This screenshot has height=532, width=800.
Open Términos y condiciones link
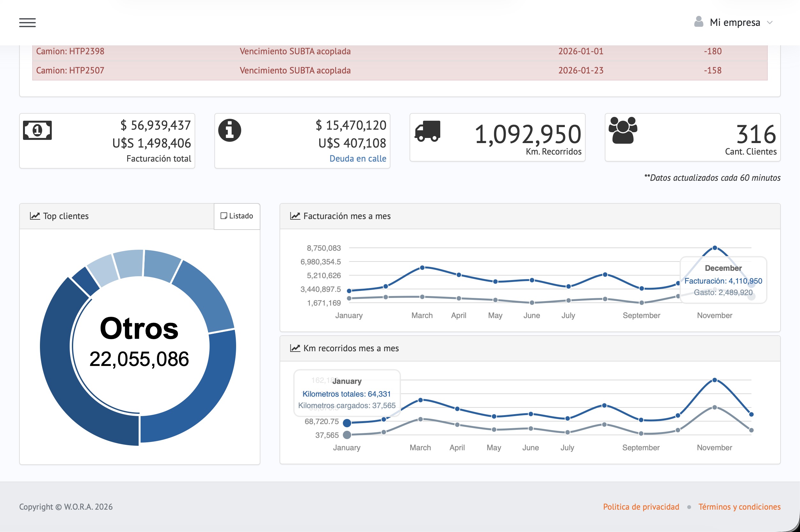point(739,506)
